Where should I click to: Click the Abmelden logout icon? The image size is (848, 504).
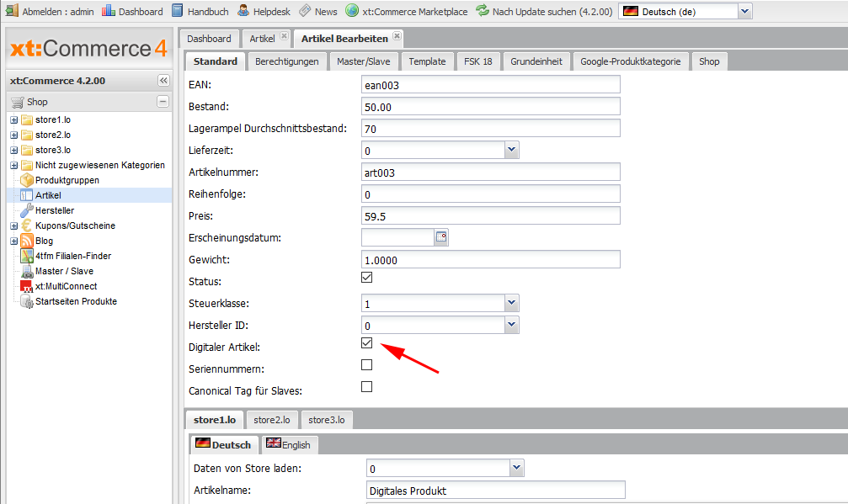click(12, 11)
